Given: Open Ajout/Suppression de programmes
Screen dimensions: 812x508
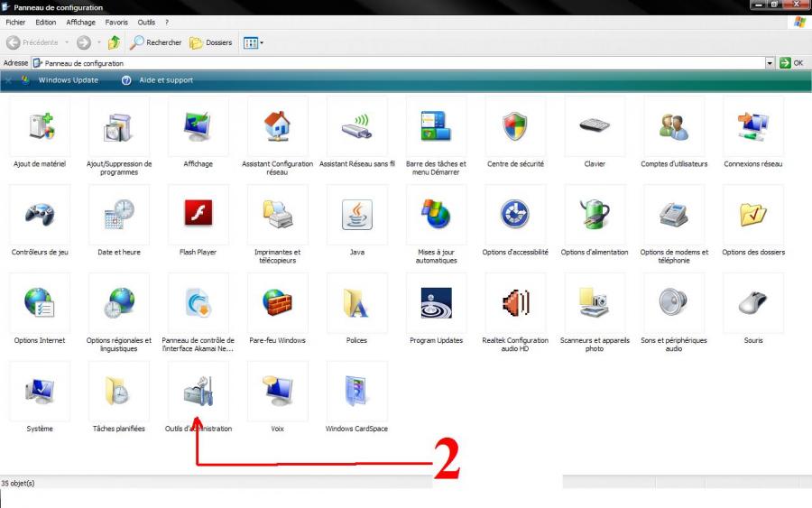Looking at the screenshot, I should coord(118,127).
